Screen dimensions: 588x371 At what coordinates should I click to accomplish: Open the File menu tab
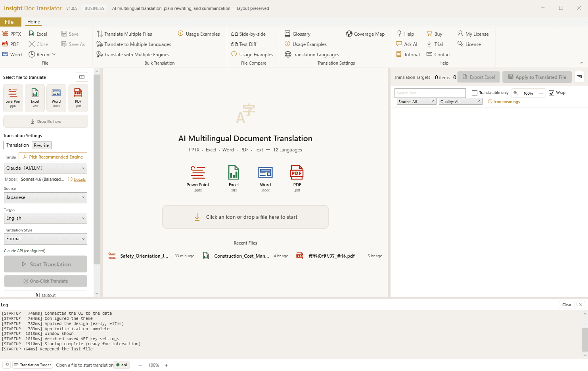(10, 22)
